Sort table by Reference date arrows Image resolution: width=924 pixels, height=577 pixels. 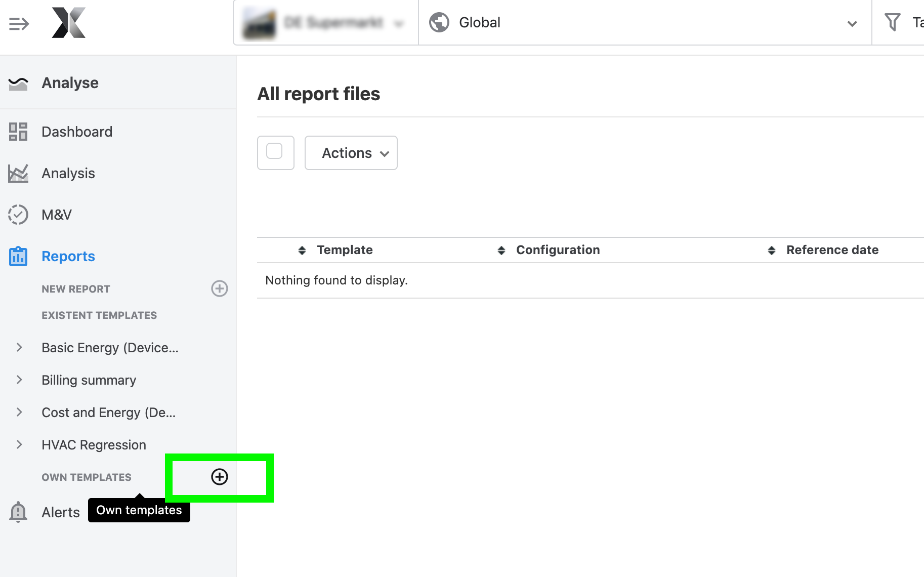[x=772, y=250]
